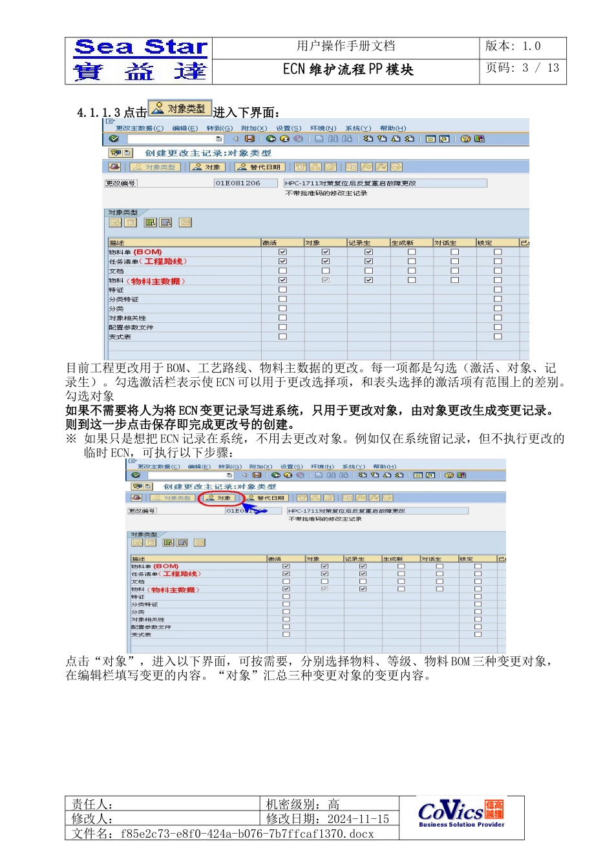Toggle 激活 checkbox for 变式表 row in second screenshot
The height and width of the screenshot is (868, 614).
[286, 634]
